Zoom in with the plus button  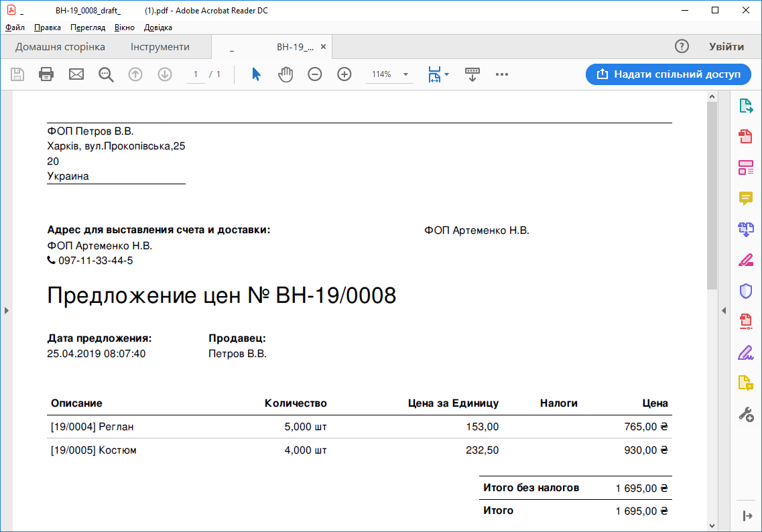point(344,74)
